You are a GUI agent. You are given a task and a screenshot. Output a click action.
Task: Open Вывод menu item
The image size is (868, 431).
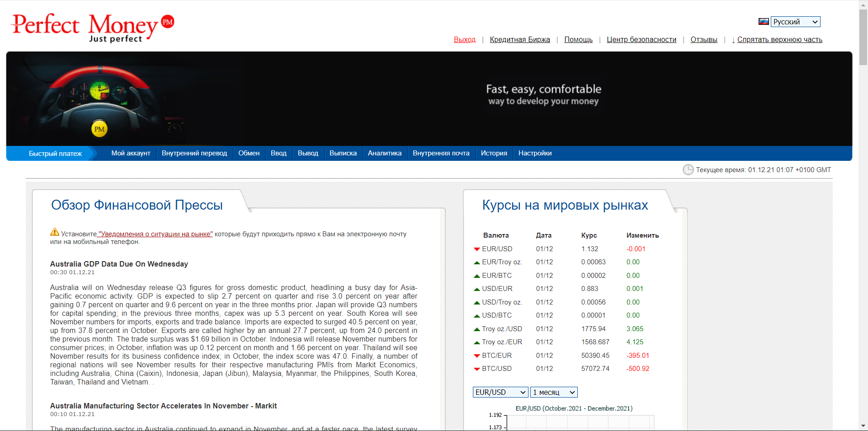click(308, 153)
